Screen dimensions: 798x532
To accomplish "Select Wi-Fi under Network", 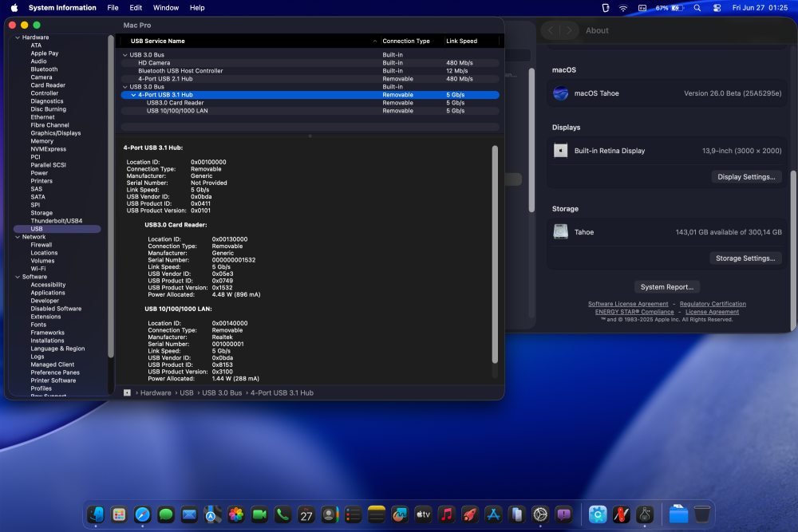I will coord(38,269).
